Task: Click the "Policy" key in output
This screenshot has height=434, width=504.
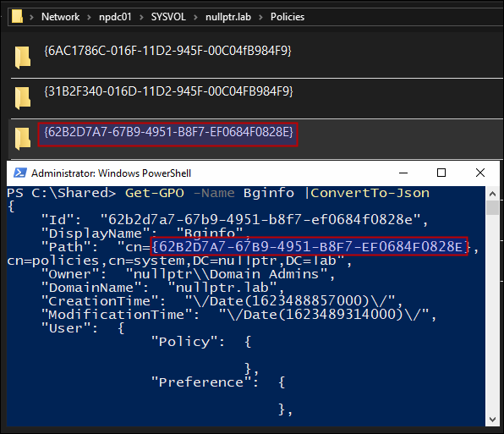Action: point(184,342)
